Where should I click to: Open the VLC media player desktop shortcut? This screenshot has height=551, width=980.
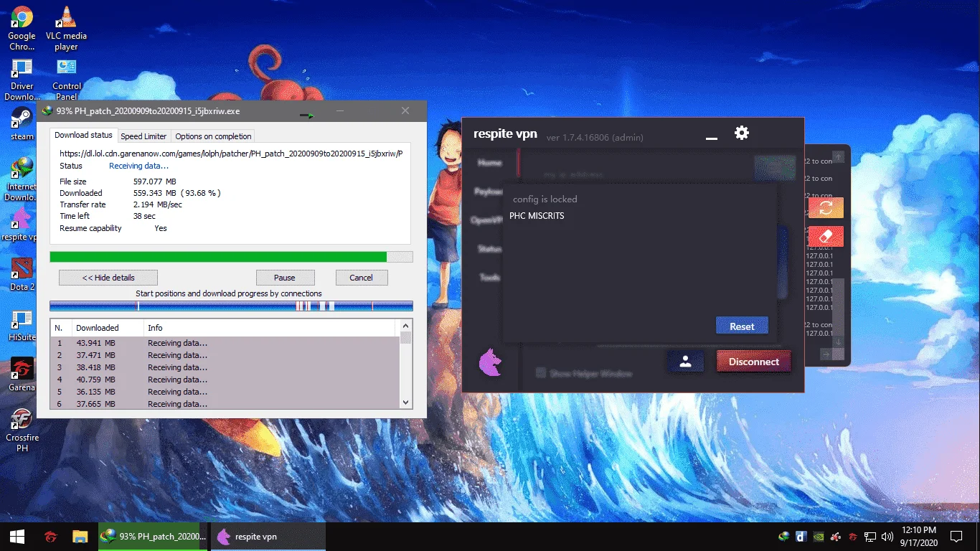click(x=66, y=29)
